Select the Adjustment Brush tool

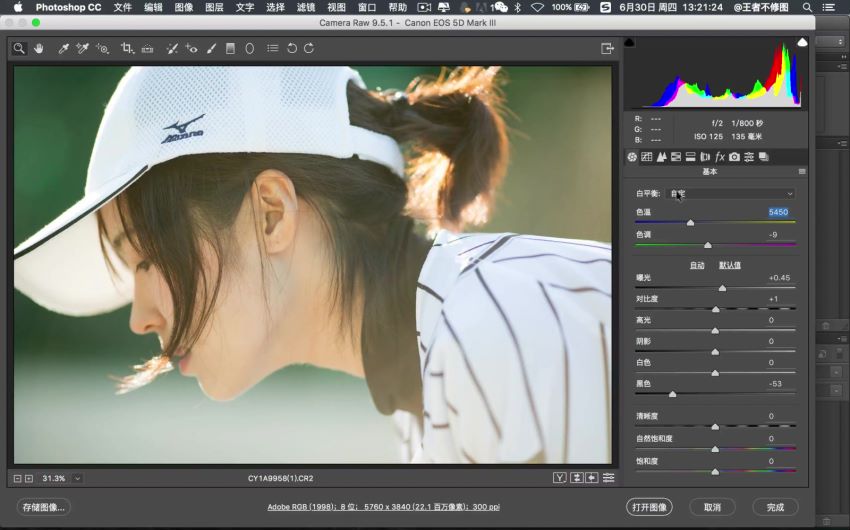(211, 48)
